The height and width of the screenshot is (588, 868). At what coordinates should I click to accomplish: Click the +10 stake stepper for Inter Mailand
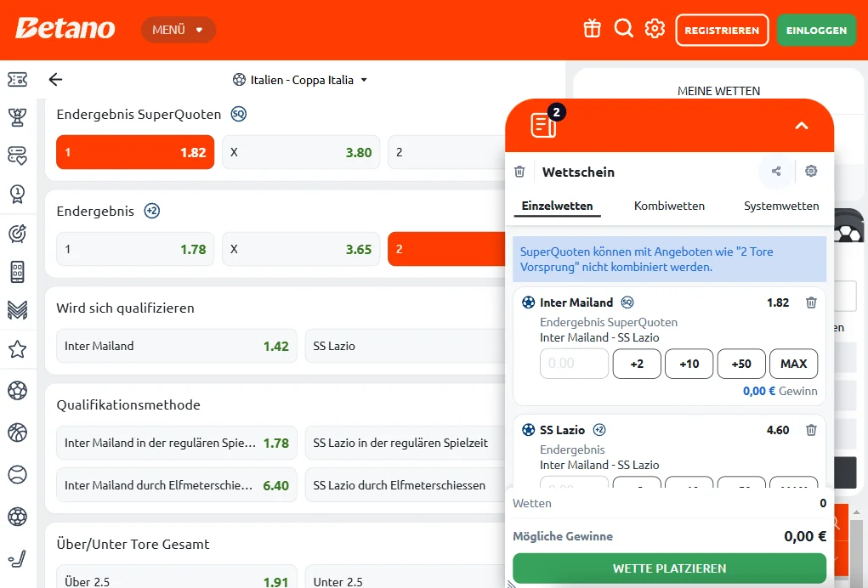pos(689,364)
